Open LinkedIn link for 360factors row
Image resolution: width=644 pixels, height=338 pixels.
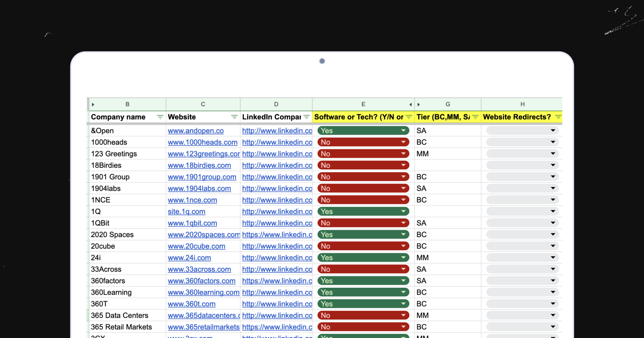pos(277,281)
